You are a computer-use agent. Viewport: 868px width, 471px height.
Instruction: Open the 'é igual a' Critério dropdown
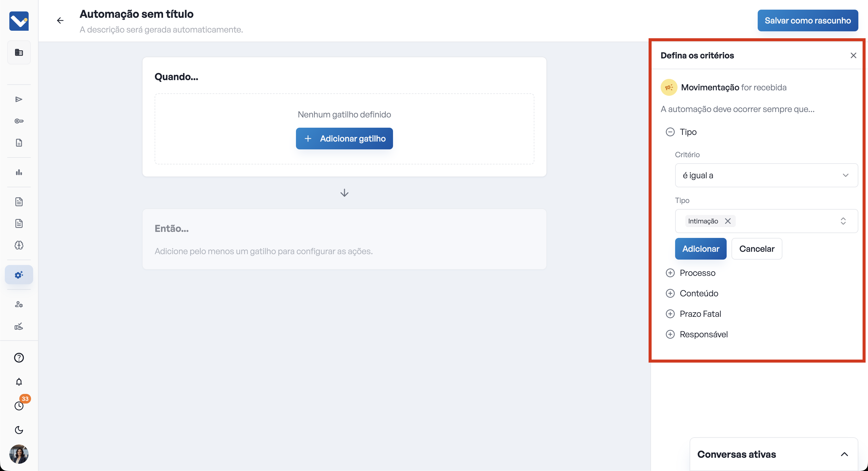(766, 175)
